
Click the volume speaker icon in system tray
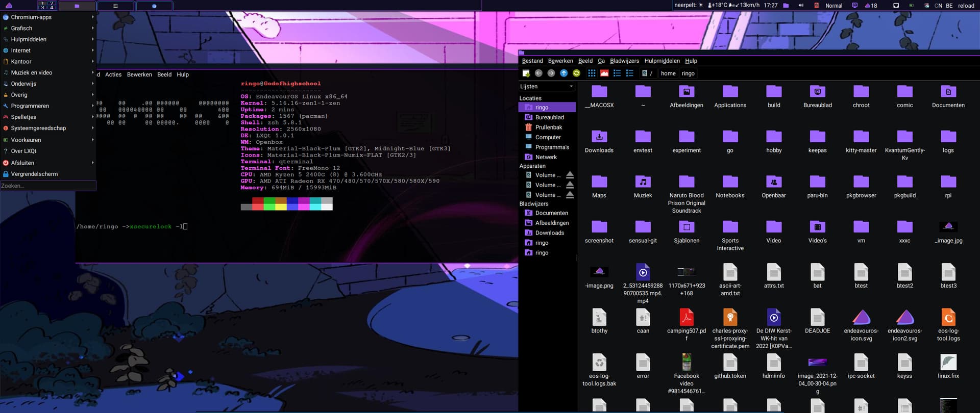click(801, 6)
